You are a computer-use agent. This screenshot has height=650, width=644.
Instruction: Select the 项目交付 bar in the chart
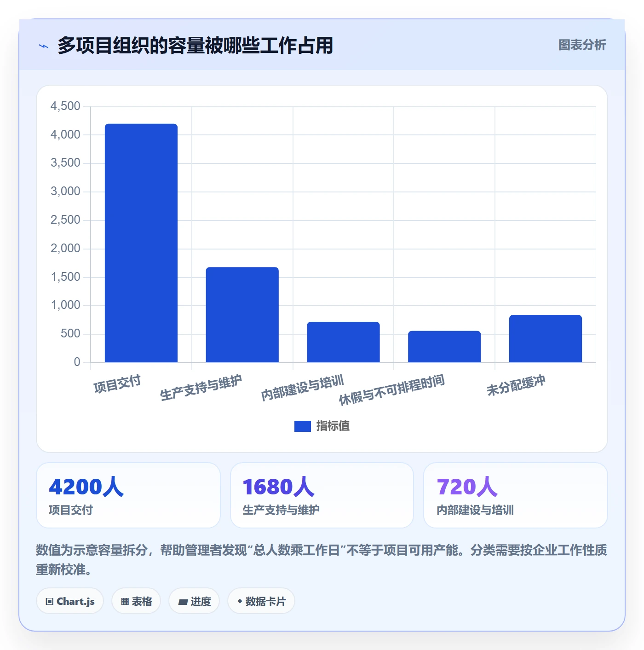(141, 243)
